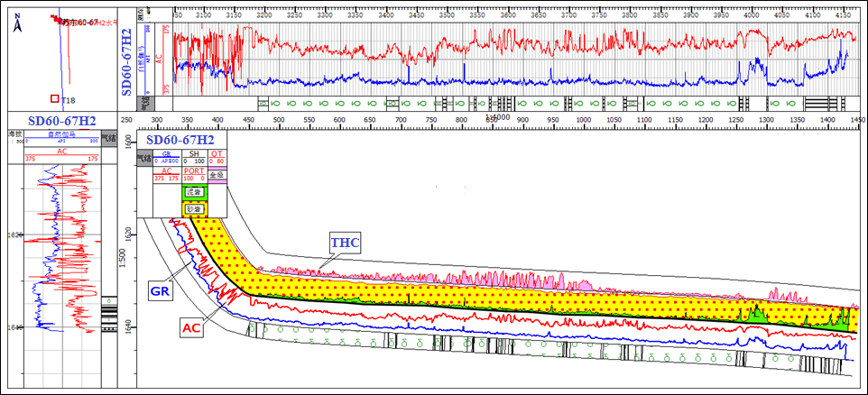Click the north arrow compass icon

pyautogui.click(x=18, y=23)
